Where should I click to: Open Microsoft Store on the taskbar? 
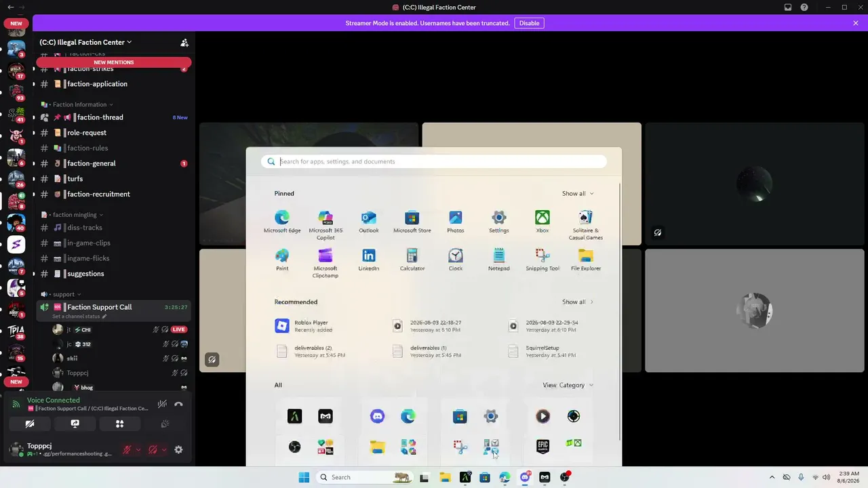[485, 477]
